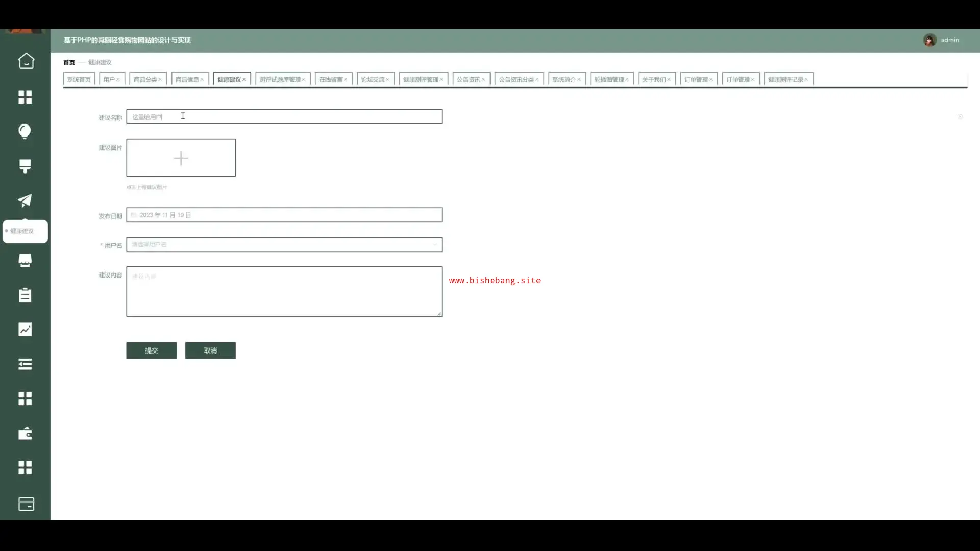This screenshot has width=980, height=551.
Task: Focus the 建议内容 text area
Action: (284, 291)
